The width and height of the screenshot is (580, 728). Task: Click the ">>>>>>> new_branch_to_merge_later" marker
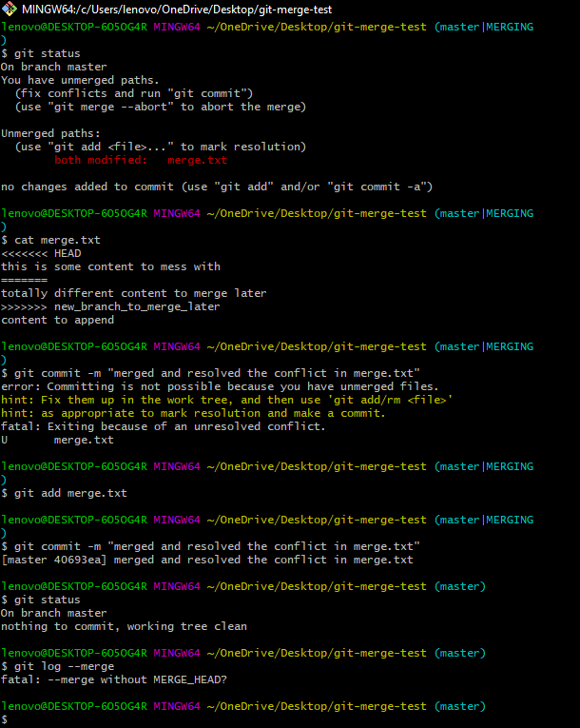coord(110,306)
